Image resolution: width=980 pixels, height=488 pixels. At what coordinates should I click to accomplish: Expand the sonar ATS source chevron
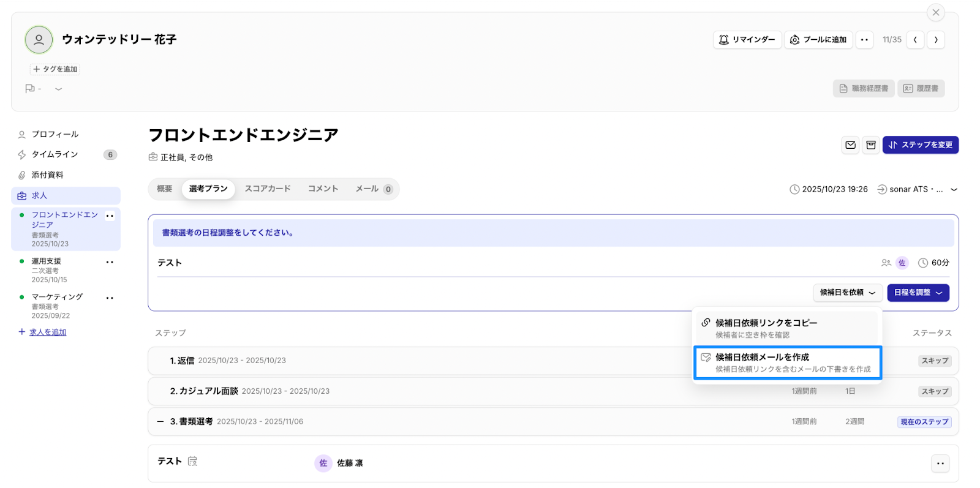pos(954,190)
